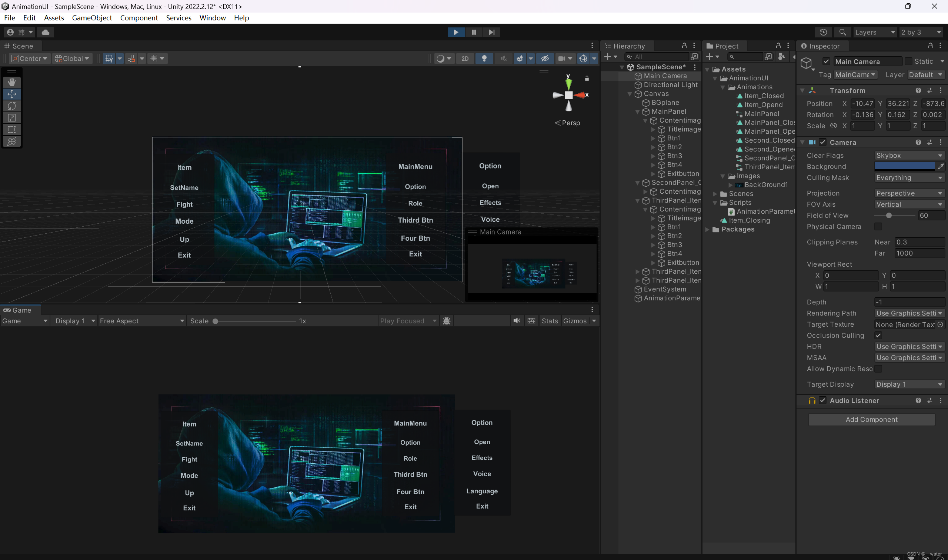Toggle scene lighting bulb icon
The width and height of the screenshot is (948, 560).
click(x=484, y=59)
